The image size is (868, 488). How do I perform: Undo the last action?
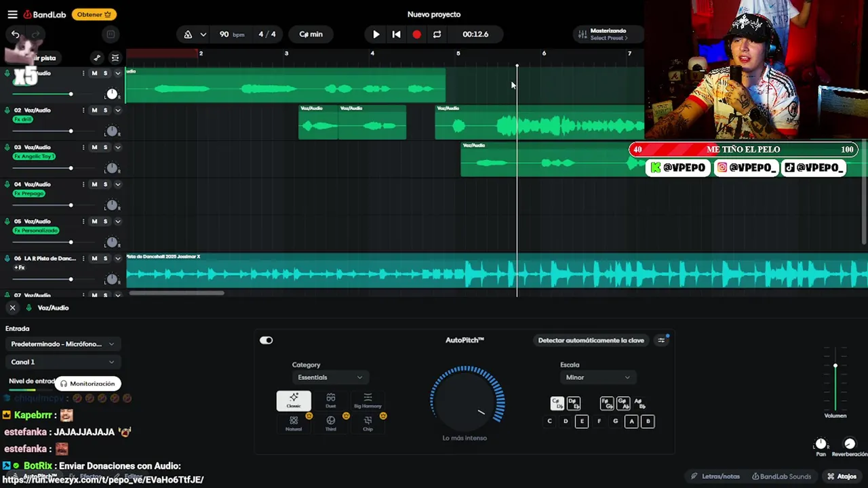pos(15,34)
